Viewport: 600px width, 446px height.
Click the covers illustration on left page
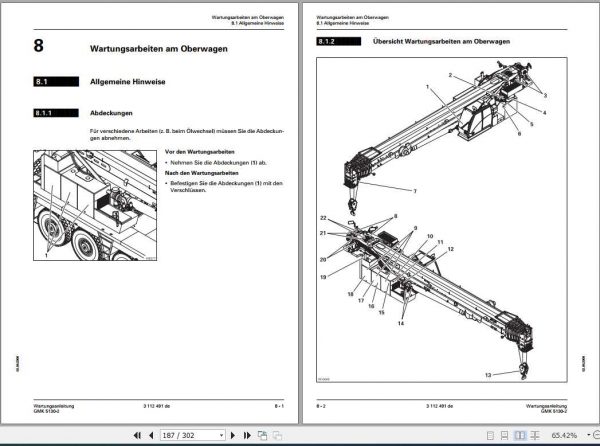click(x=95, y=205)
